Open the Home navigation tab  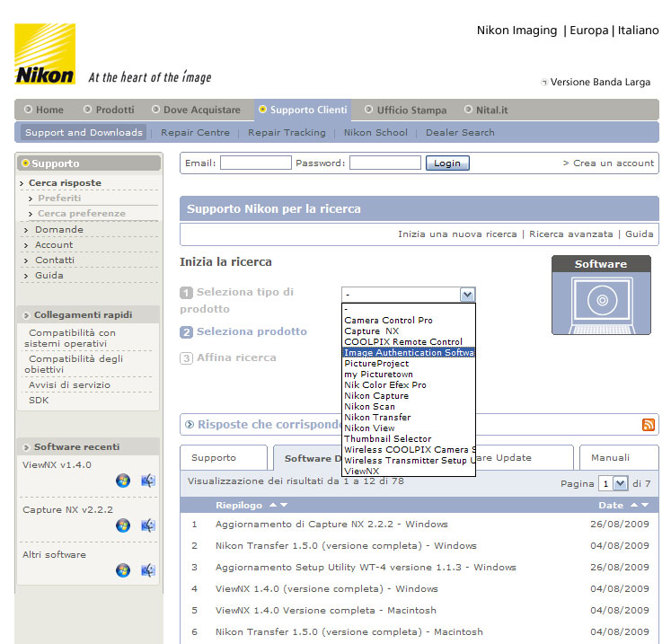tap(45, 110)
